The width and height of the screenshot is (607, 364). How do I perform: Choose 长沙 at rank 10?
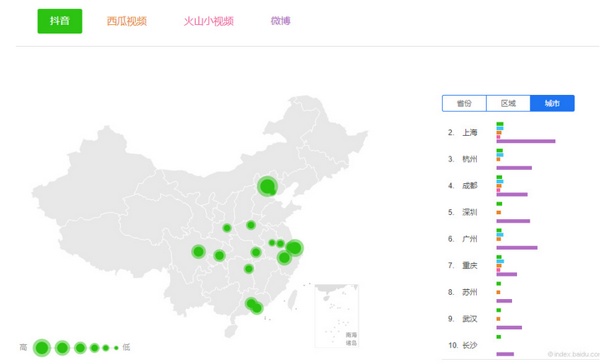[469, 346]
